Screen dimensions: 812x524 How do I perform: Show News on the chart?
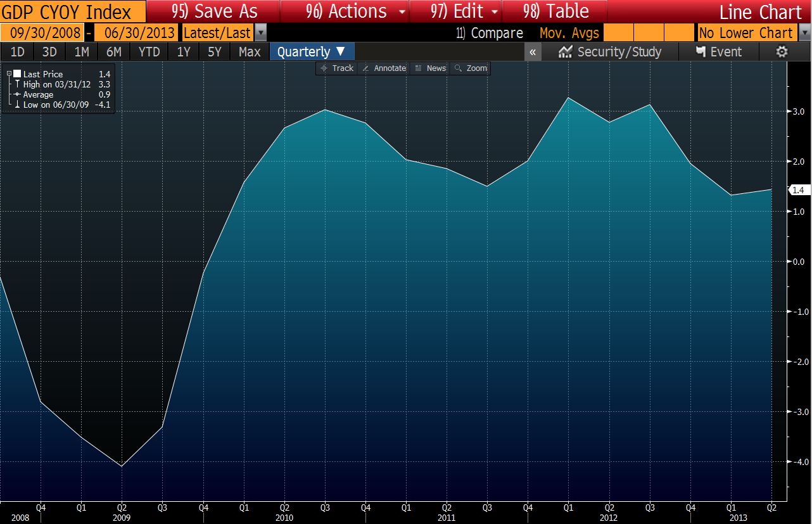coord(430,68)
